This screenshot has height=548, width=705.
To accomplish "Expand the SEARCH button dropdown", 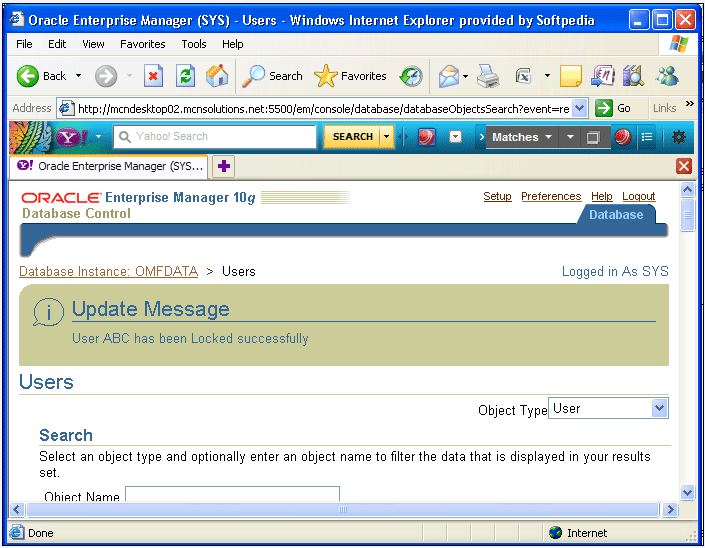I will (386, 137).
